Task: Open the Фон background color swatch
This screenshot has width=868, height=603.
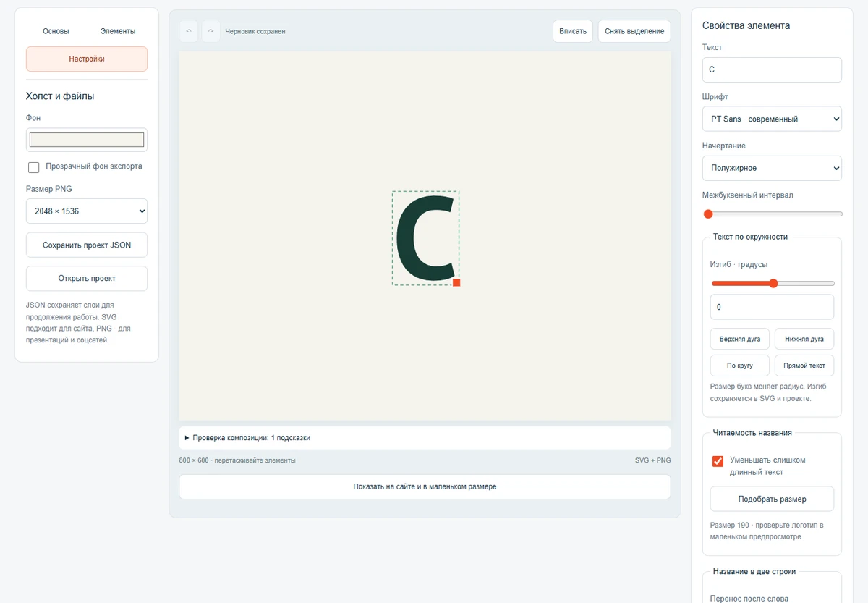Action: tap(87, 140)
